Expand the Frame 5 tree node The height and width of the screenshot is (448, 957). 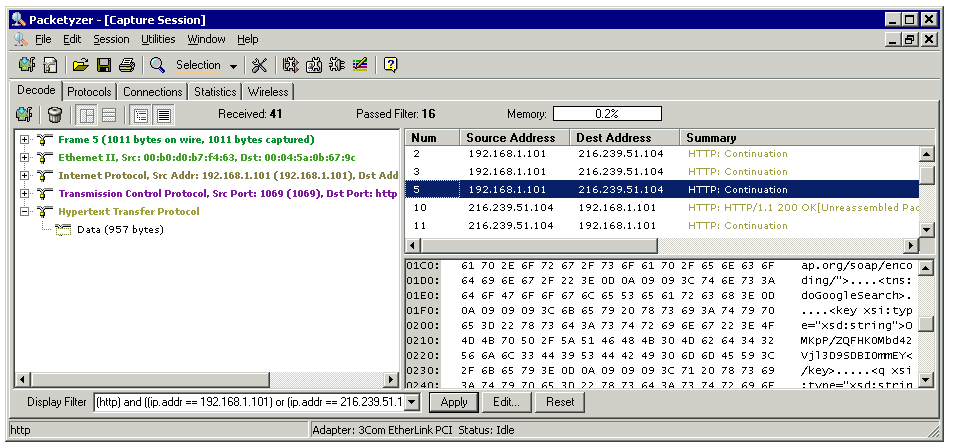(x=24, y=140)
